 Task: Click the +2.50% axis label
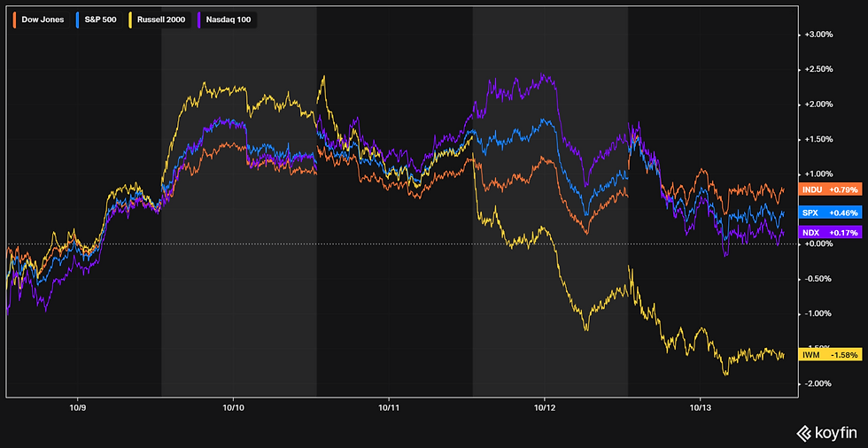pos(818,69)
